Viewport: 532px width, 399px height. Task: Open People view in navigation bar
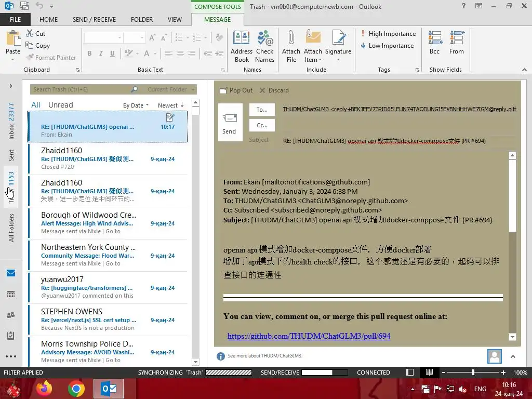click(x=11, y=315)
